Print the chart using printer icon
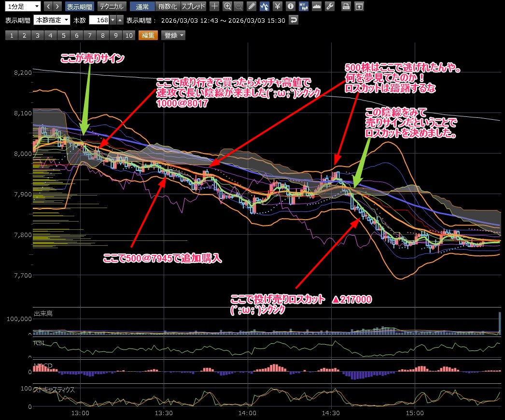 (346, 6)
